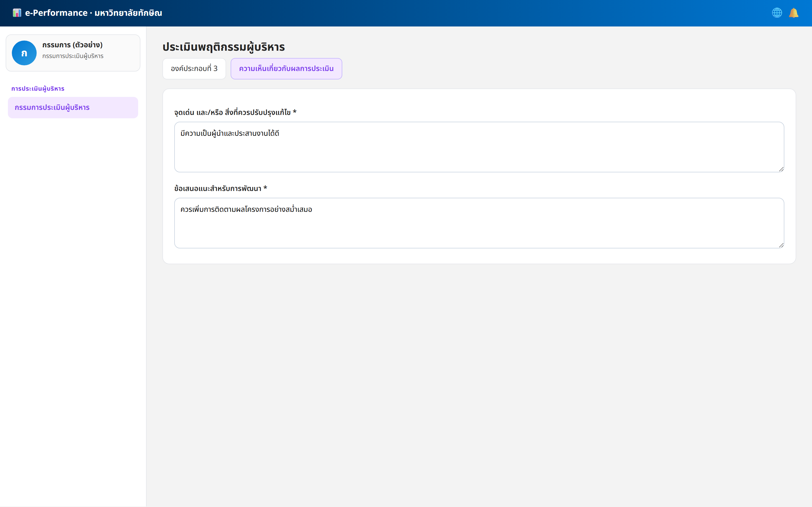Focus the suggestions textarea containing ควรเพิ่มการติดตามผลโครงการอย่างสม่ำเสมอ

pos(479,223)
